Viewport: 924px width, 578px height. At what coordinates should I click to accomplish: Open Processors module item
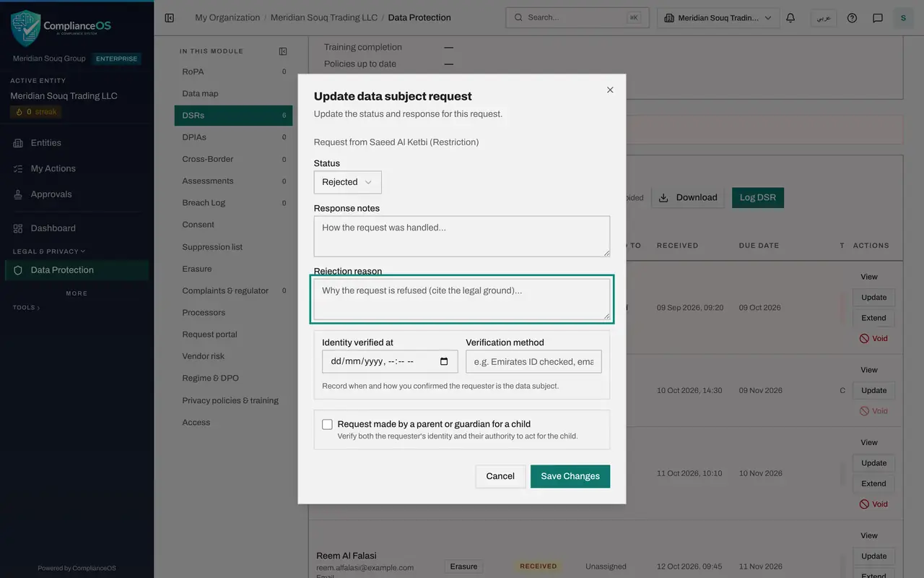tap(233, 313)
